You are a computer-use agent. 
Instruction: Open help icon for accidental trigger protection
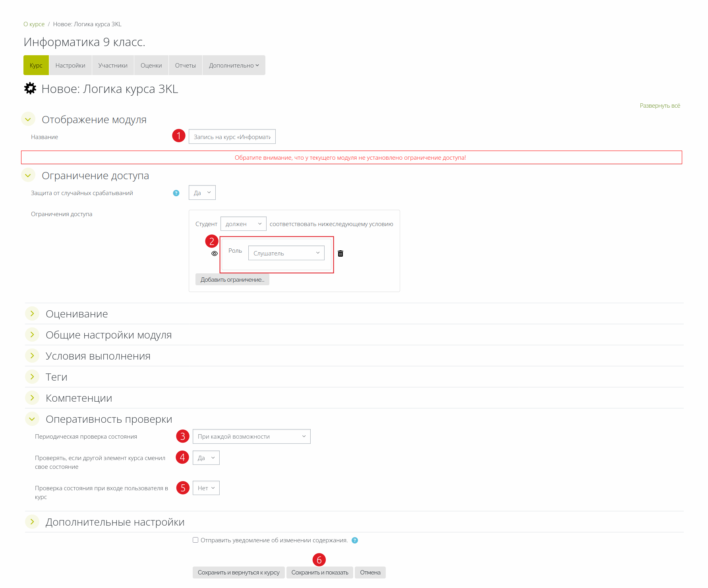pos(176,193)
